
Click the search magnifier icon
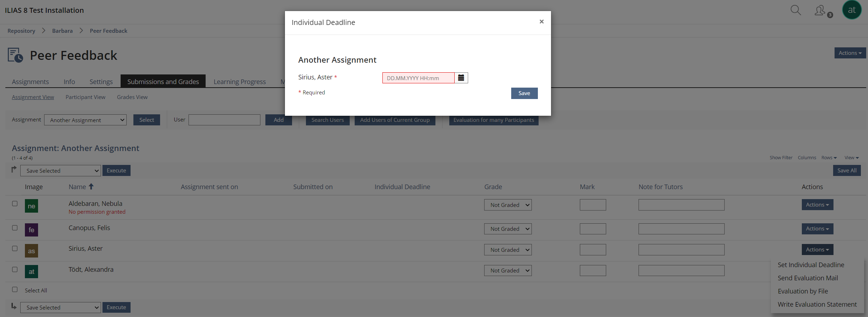pyautogui.click(x=795, y=10)
